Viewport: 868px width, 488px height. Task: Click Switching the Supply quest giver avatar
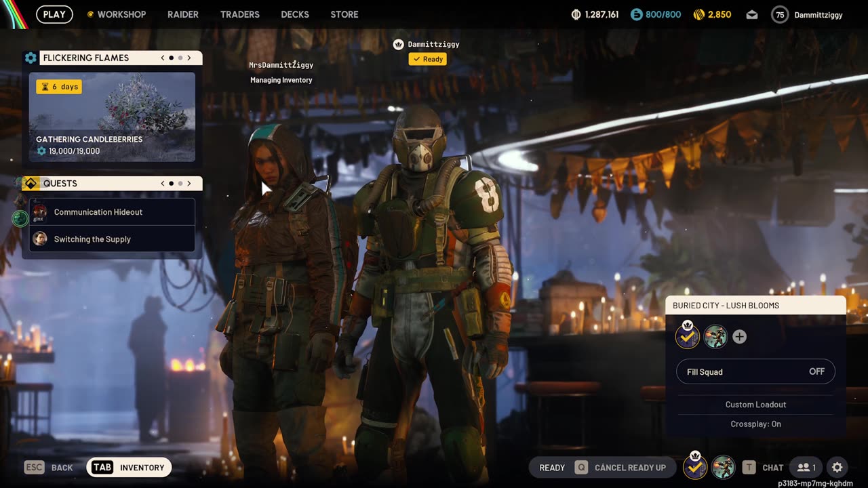(x=40, y=239)
